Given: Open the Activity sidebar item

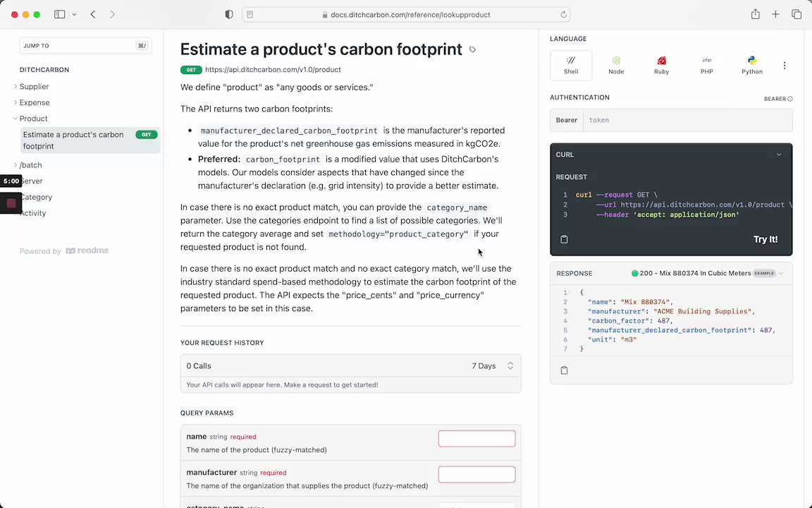Looking at the screenshot, I should (33, 213).
